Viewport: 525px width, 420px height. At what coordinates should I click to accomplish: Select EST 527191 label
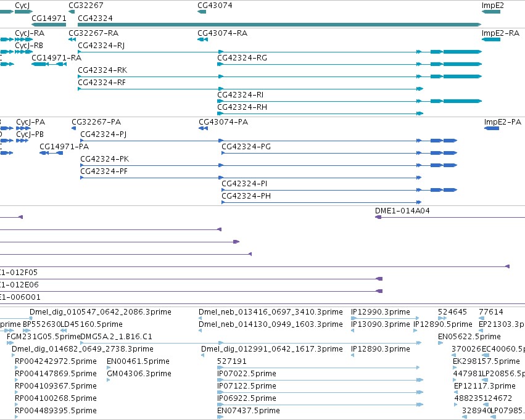(232, 361)
